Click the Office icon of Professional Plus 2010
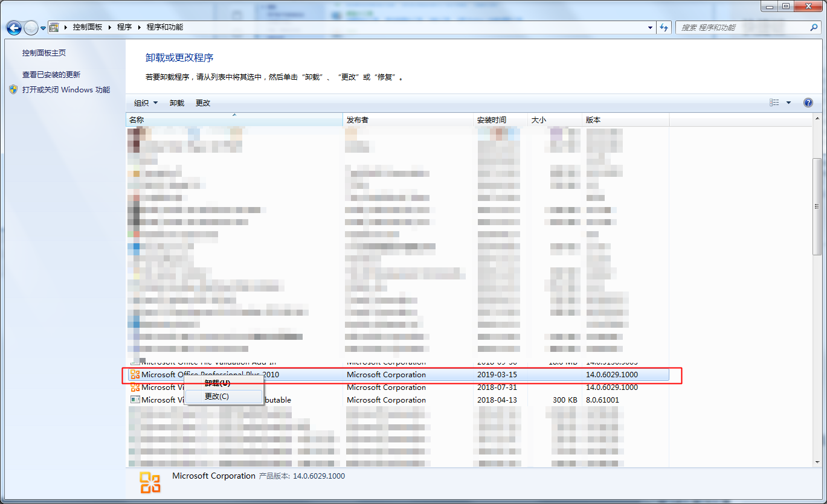 click(135, 375)
